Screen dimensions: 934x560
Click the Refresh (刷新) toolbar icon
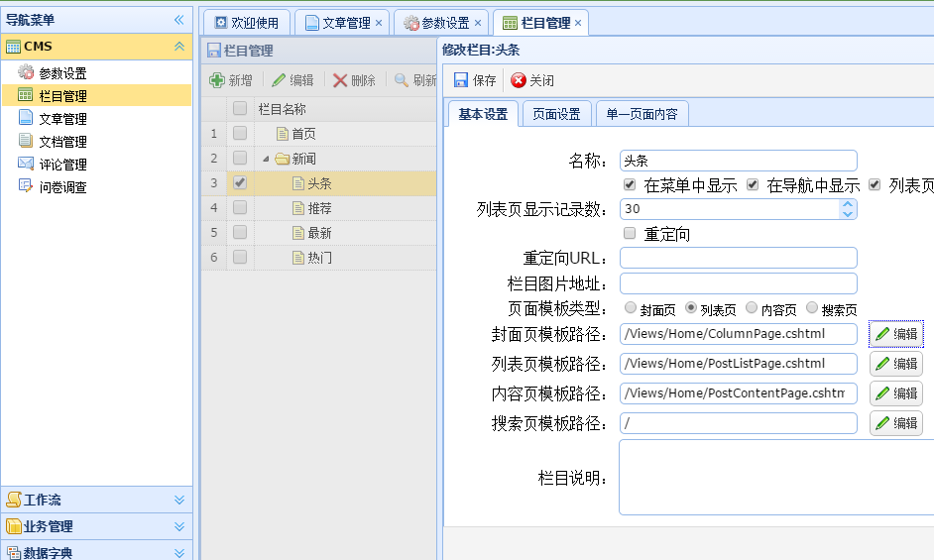[402, 80]
